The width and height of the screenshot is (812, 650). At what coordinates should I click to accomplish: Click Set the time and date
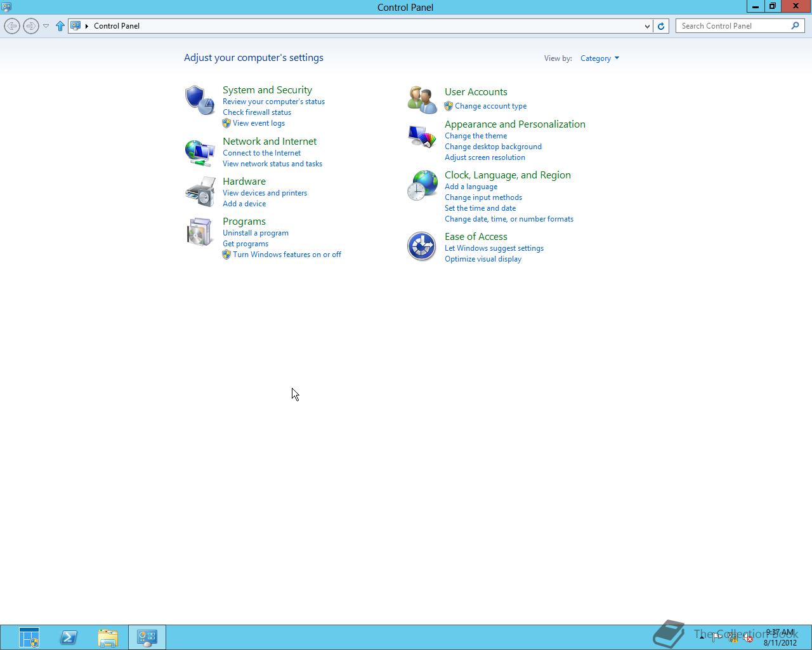pos(480,208)
